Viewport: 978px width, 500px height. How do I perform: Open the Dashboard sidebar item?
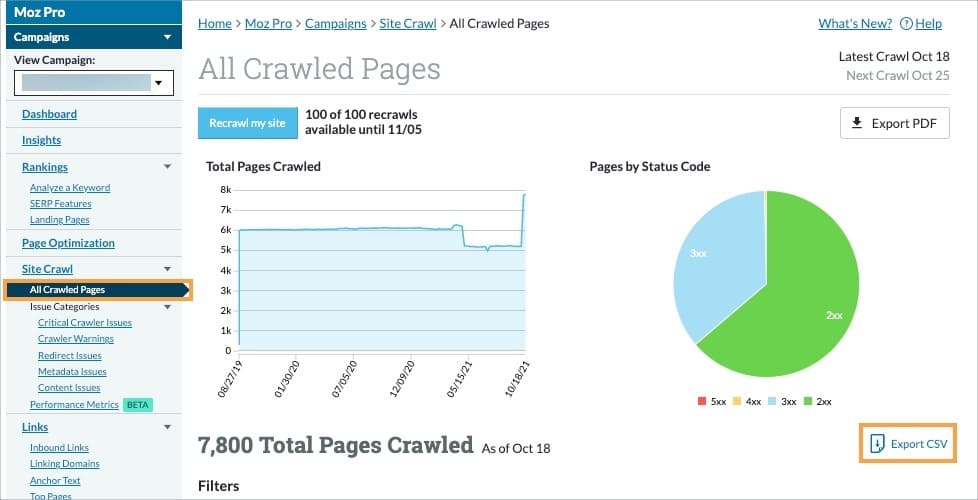pyautogui.click(x=49, y=114)
